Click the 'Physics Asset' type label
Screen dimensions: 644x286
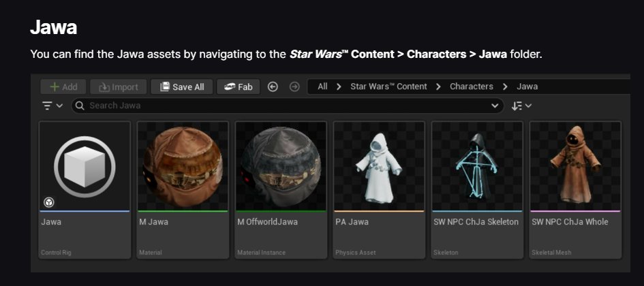pos(356,253)
